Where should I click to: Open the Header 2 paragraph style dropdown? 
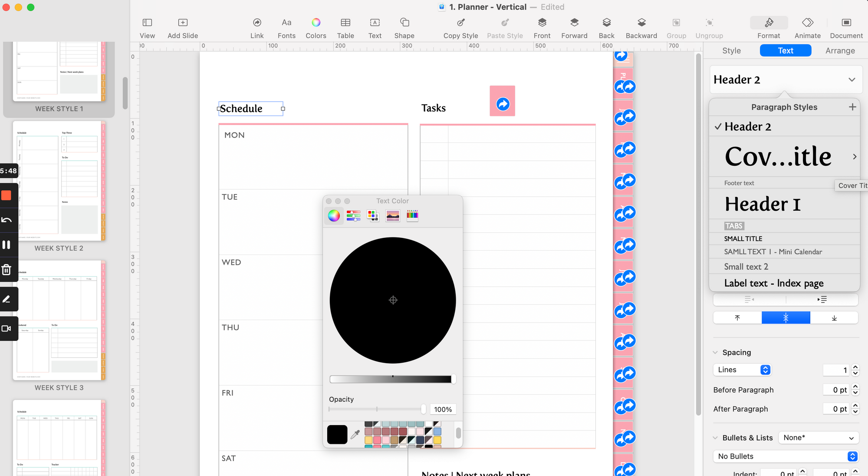coord(852,79)
